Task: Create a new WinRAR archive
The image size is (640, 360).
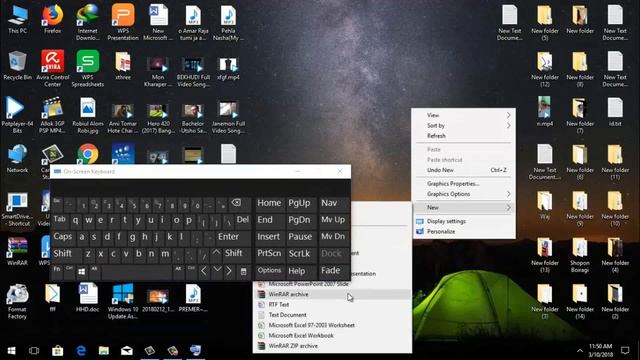Action: [332, 294]
